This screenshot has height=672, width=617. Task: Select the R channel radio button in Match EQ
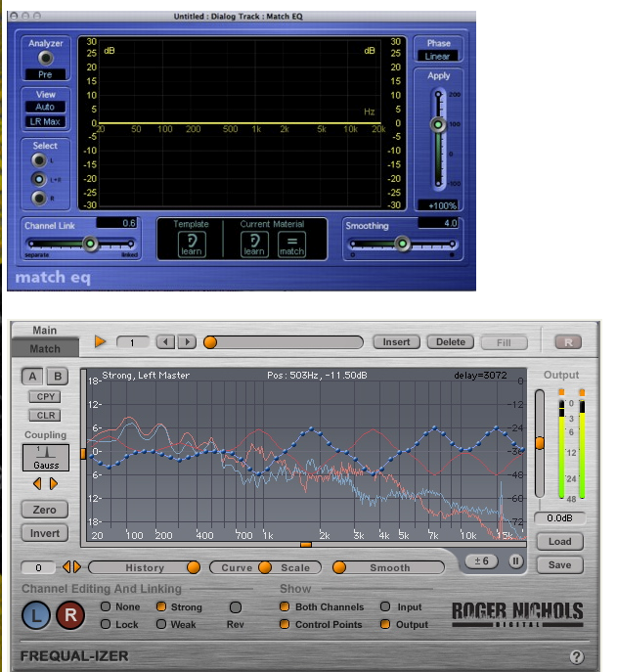(39, 198)
